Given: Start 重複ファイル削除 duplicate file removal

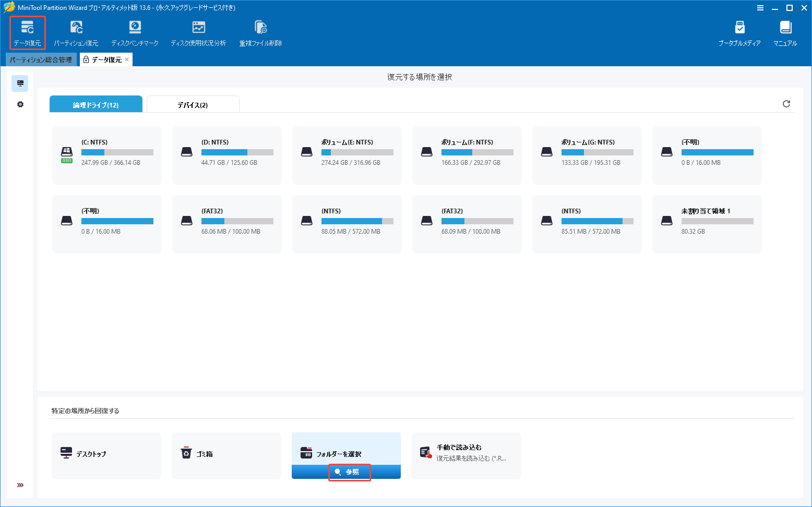Looking at the screenshot, I should click(x=260, y=32).
